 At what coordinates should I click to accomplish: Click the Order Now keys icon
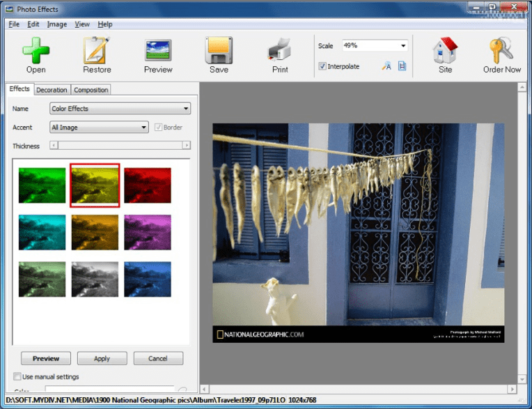pyautogui.click(x=501, y=51)
